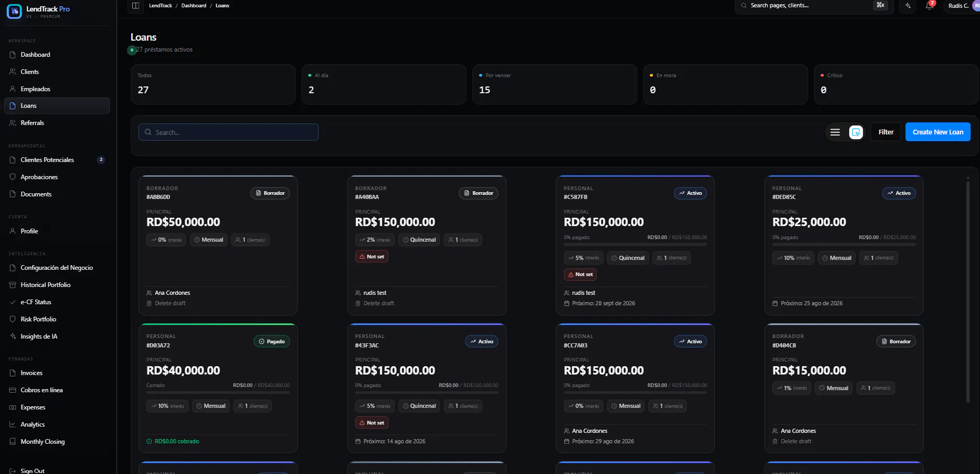Image resolution: width=980 pixels, height=474 pixels.
Task: Click 10% interés chip on loan #DED85C
Action: [793, 258]
